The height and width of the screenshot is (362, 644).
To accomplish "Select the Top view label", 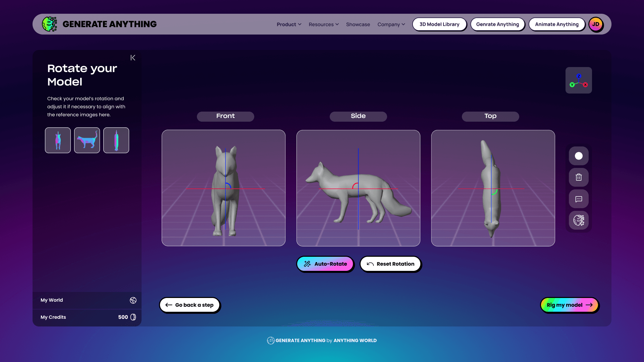I will pos(490,116).
